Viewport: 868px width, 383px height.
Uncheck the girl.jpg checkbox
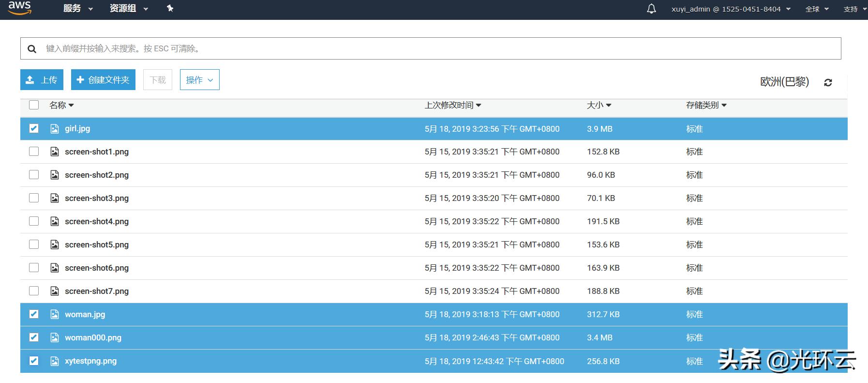click(34, 128)
